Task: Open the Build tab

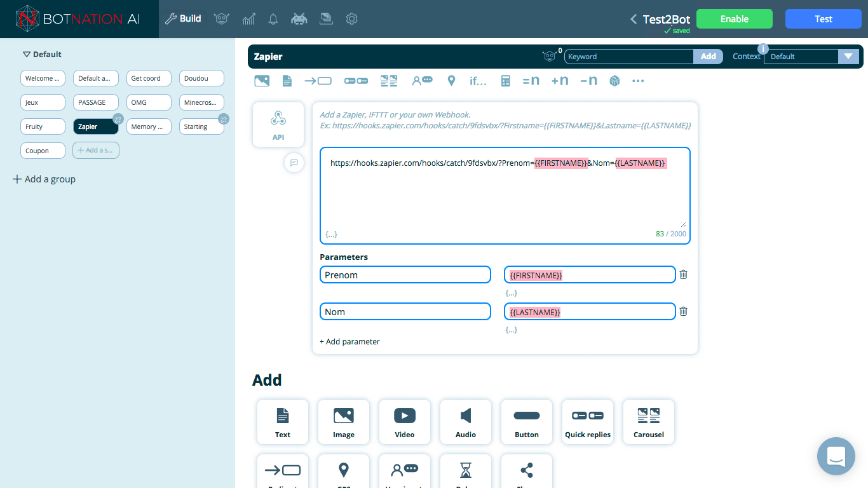Action: (183, 19)
